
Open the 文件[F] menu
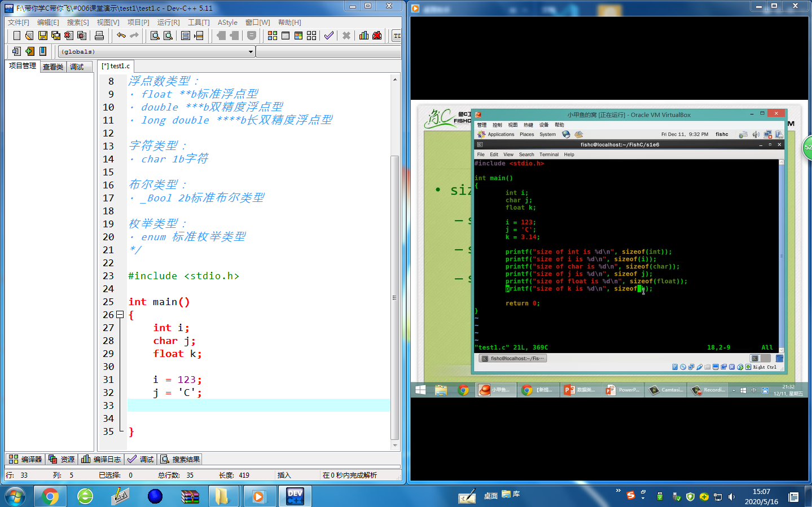pyautogui.click(x=19, y=23)
